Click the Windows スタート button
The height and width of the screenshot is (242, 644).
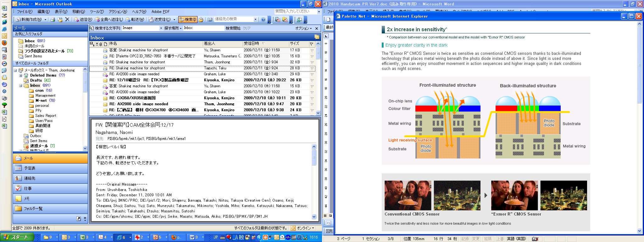18,237
